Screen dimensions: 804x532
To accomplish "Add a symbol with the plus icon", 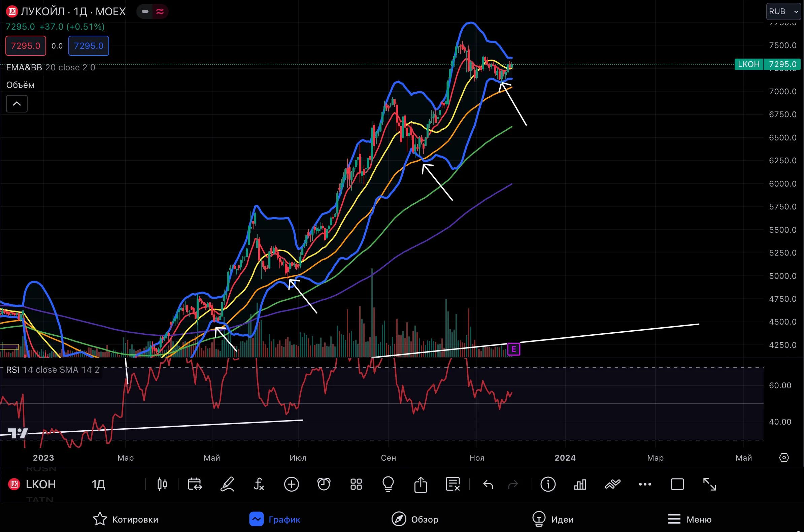I will (292, 484).
